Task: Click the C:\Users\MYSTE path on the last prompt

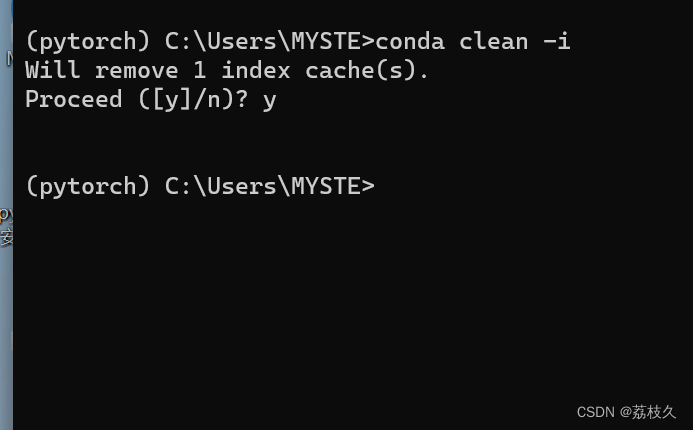Action: [262, 186]
